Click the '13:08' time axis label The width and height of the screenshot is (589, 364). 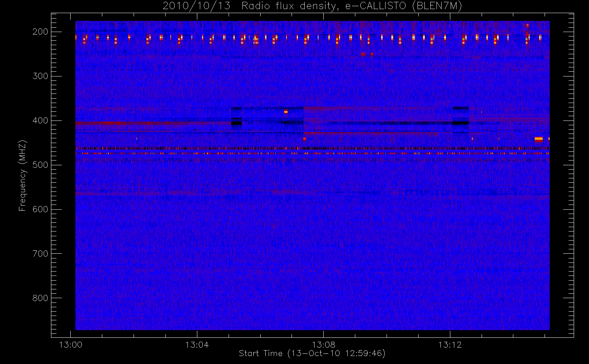[324, 345]
